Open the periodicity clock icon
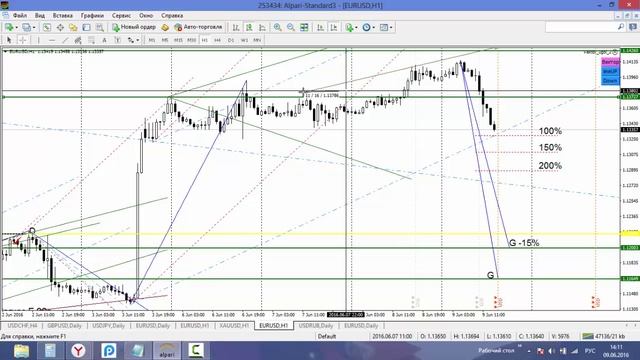This screenshot has width=640, height=360. pyautogui.click(x=366, y=27)
